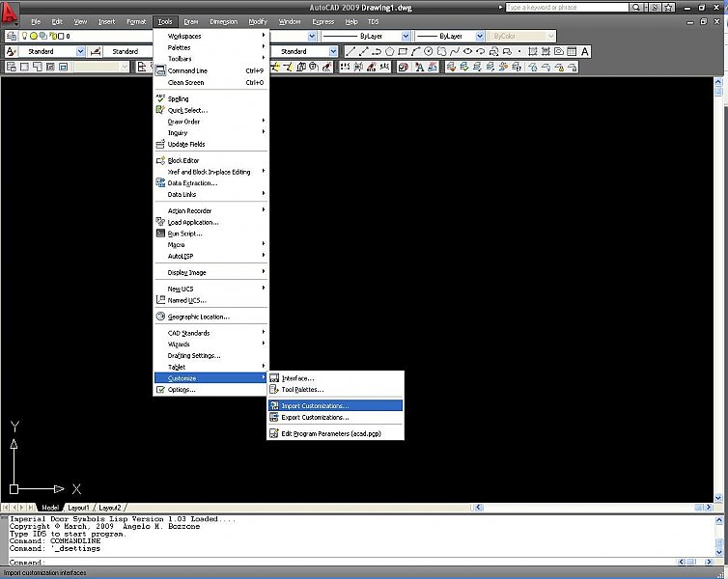Open the Express menu
The width and height of the screenshot is (728, 579).
coord(323,22)
